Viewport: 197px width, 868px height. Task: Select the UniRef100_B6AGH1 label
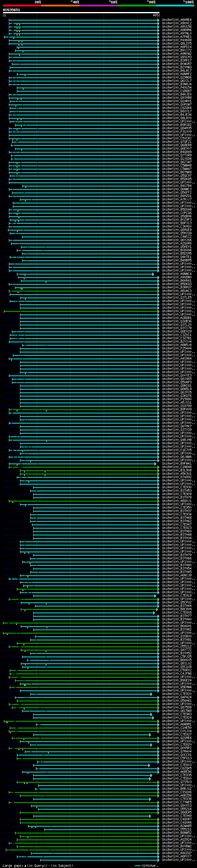point(176,626)
